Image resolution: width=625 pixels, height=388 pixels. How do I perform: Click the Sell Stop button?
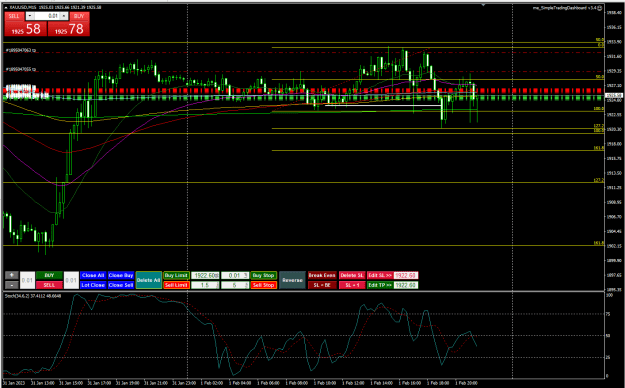point(263,285)
